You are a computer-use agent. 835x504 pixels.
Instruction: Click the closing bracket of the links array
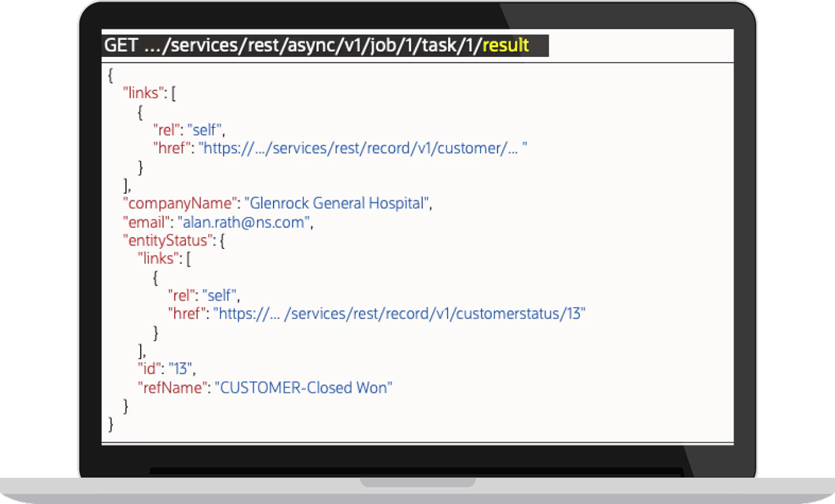pyautogui.click(x=127, y=185)
